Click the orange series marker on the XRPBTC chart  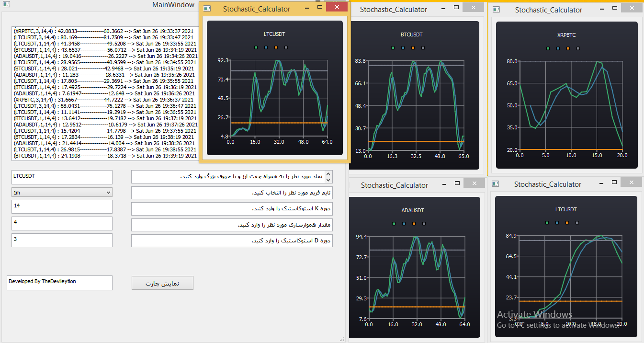568,49
